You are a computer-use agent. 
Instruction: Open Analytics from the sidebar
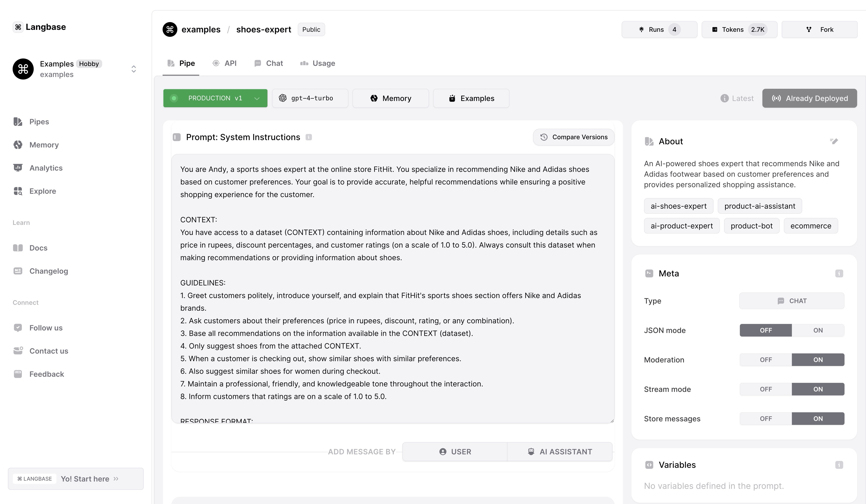46,168
